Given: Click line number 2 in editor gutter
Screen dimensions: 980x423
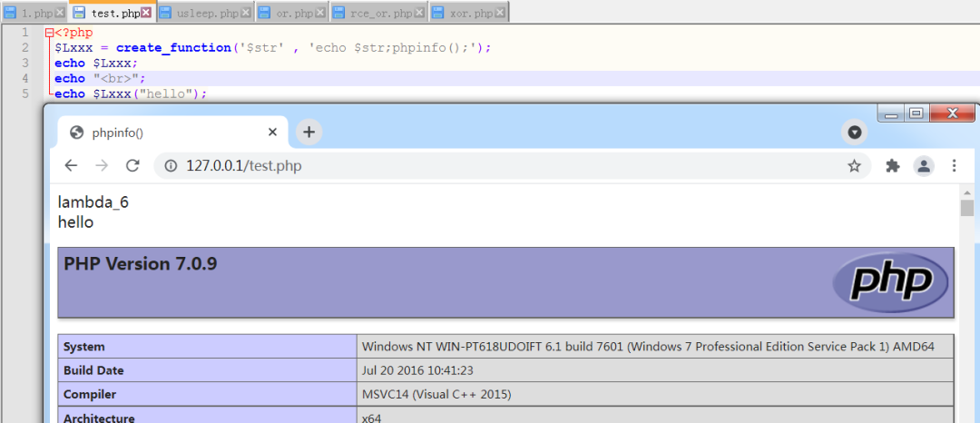Looking at the screenshot, I should 25,47.
